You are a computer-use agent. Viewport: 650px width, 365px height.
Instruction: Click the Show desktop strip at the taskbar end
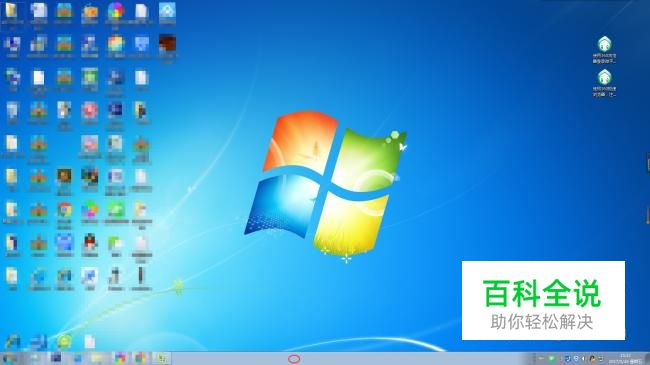click(647, 358)
